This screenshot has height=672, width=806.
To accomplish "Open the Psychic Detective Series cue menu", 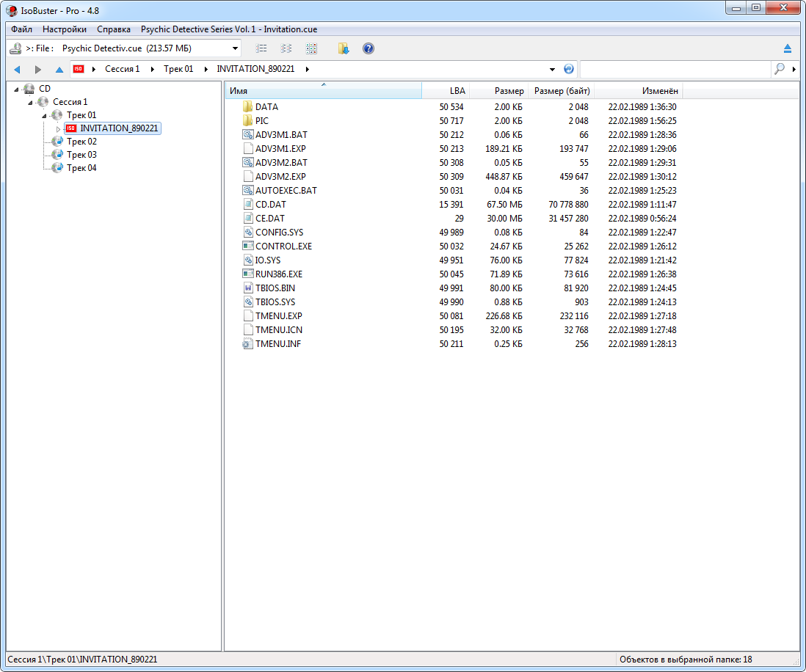I will [229, 29].
